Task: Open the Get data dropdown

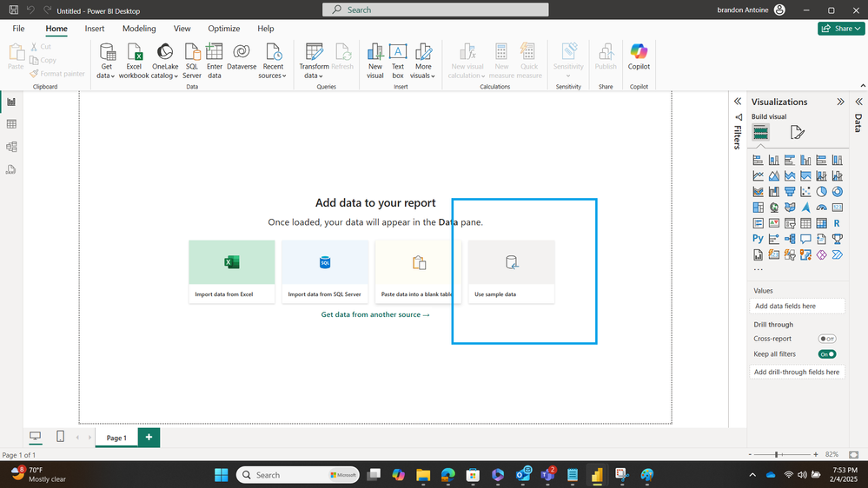Action: (x=106, y=61)
